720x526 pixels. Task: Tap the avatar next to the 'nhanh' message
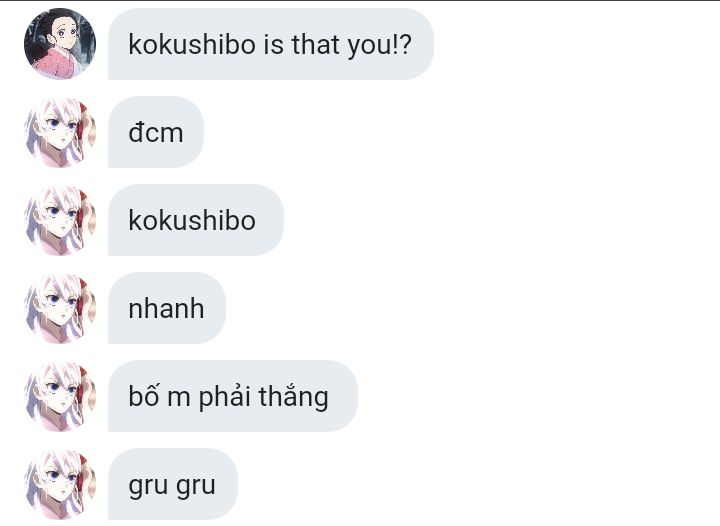coord(60,308)
